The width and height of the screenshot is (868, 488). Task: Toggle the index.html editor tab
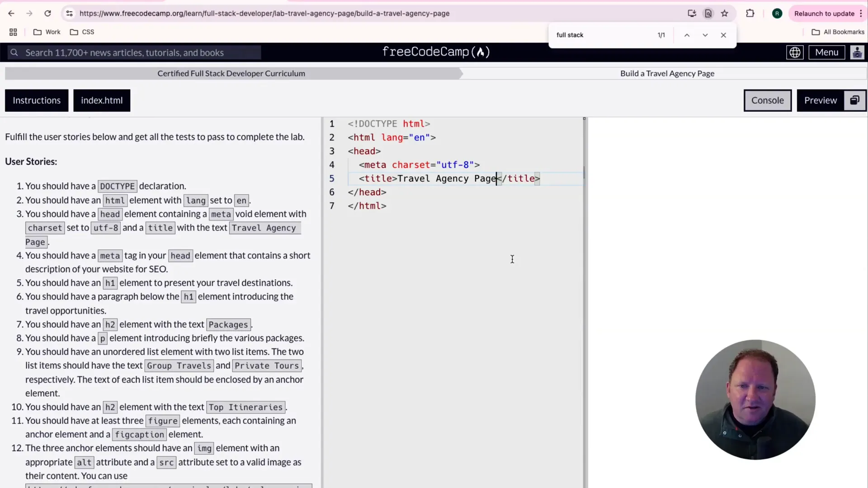pos(102,100)
